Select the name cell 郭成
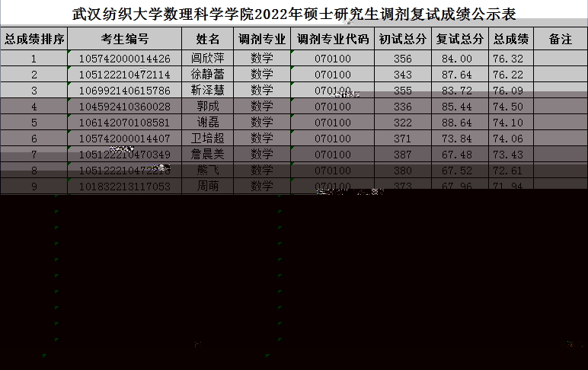This screenshot has width=588, height=370. tap(207, 107)
